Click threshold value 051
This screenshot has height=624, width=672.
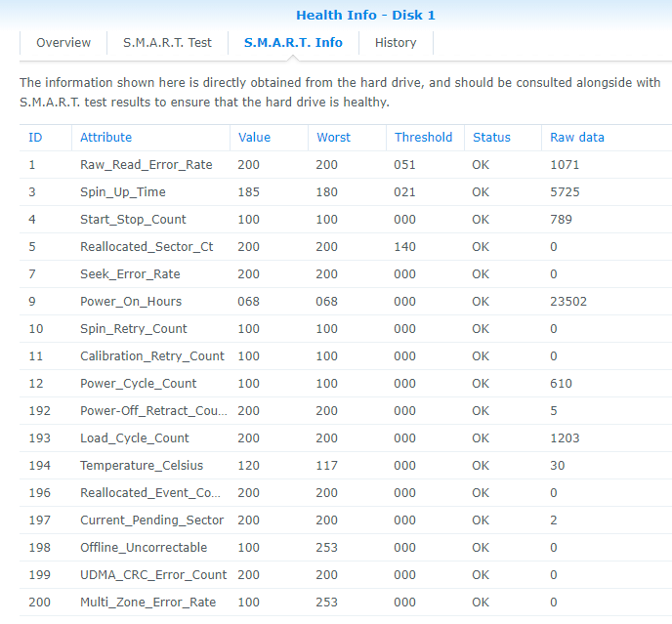[x=404, y=165]
